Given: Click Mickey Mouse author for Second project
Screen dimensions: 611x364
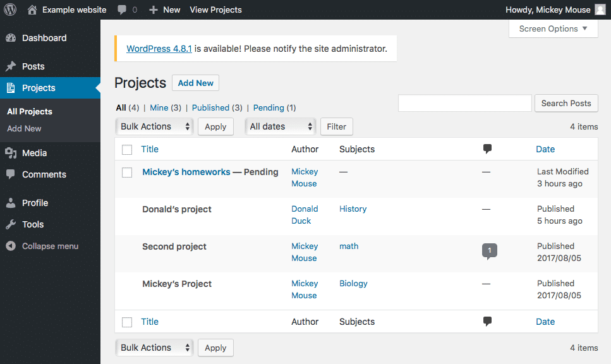Looking at the screenshot, I should pyautogui.click(x=305, y=252).
